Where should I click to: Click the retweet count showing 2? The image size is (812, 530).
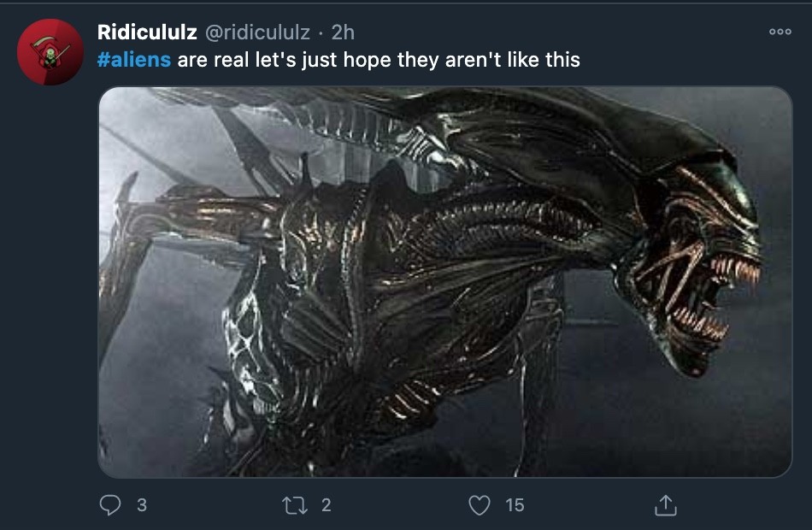tap(327, 505)
